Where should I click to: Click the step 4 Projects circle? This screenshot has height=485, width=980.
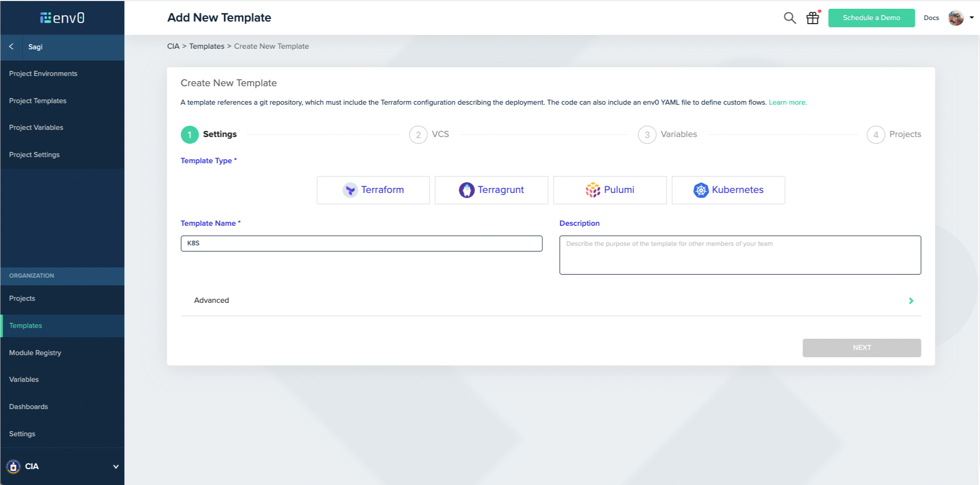pyautogui.click(x=876, y=134)
